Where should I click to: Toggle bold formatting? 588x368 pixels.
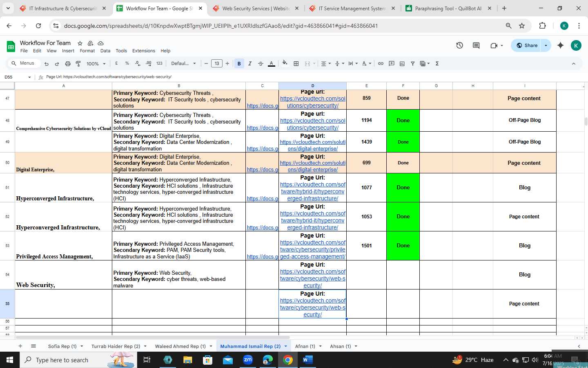click(239, 63)
